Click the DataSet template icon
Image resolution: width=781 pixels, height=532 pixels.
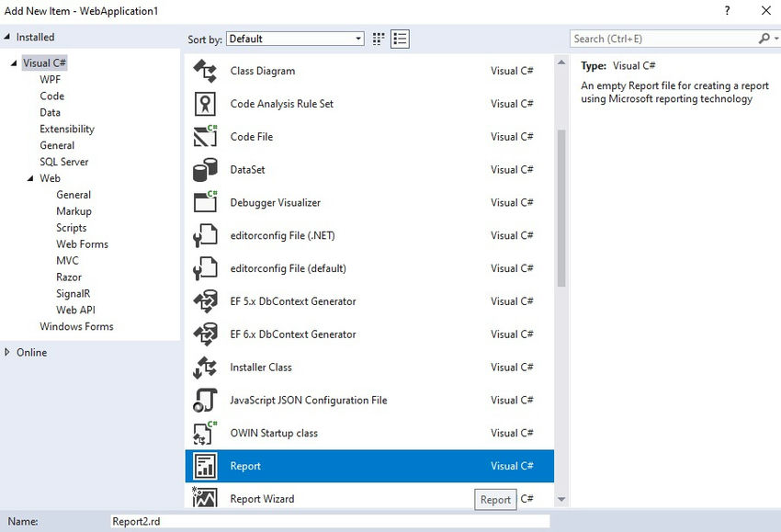pyautogui.click(x=204, y=169)
